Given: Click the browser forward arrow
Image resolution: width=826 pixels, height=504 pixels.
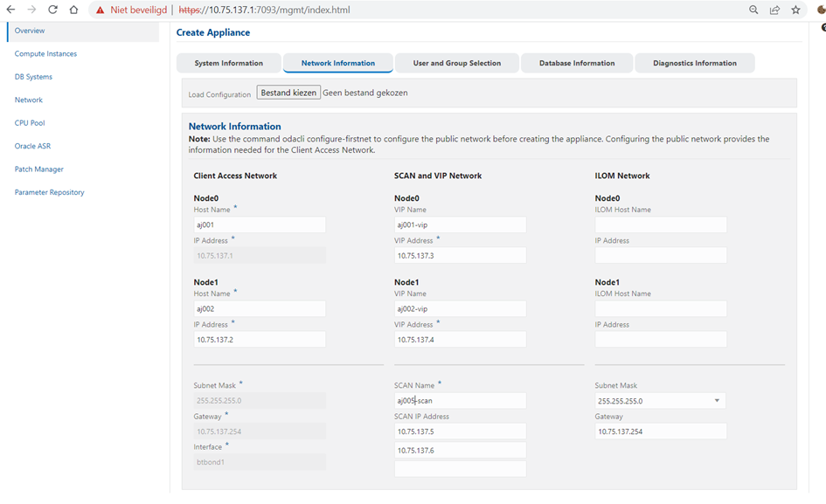Looking at the screenshot, I should [x=31, y=10].
